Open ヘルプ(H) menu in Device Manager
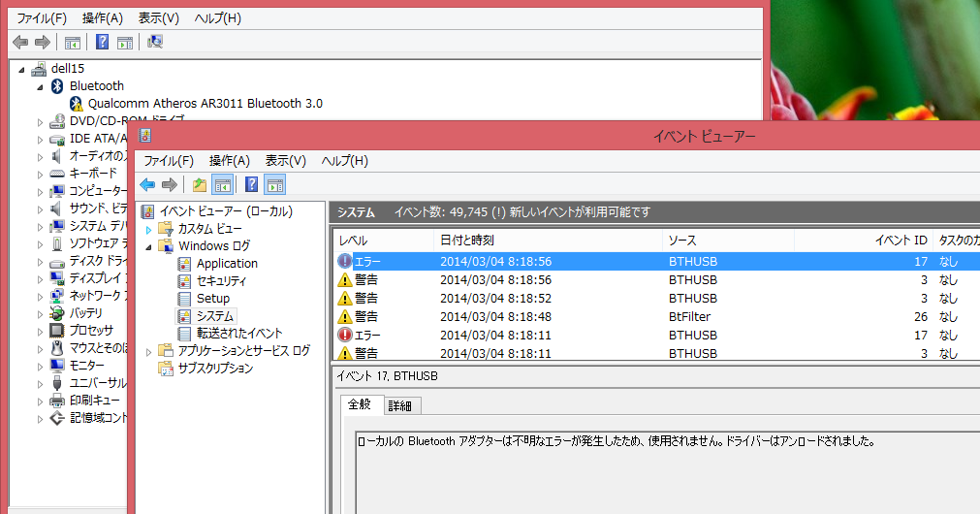Image resolution: width=980 pixels, height=514 pixels. (x=217, y=18)
